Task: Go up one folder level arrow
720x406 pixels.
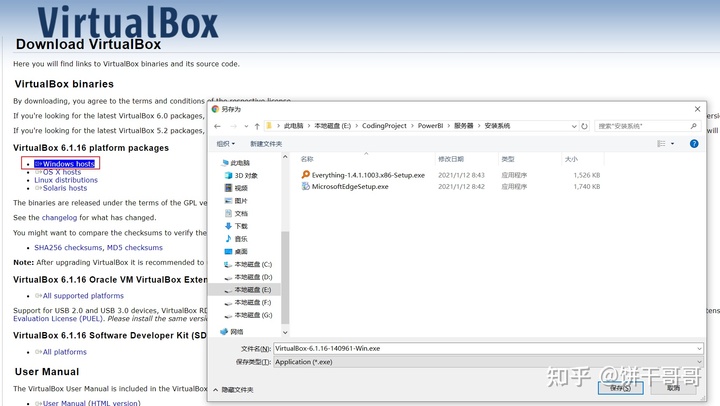Action: [x=257, y=126]
